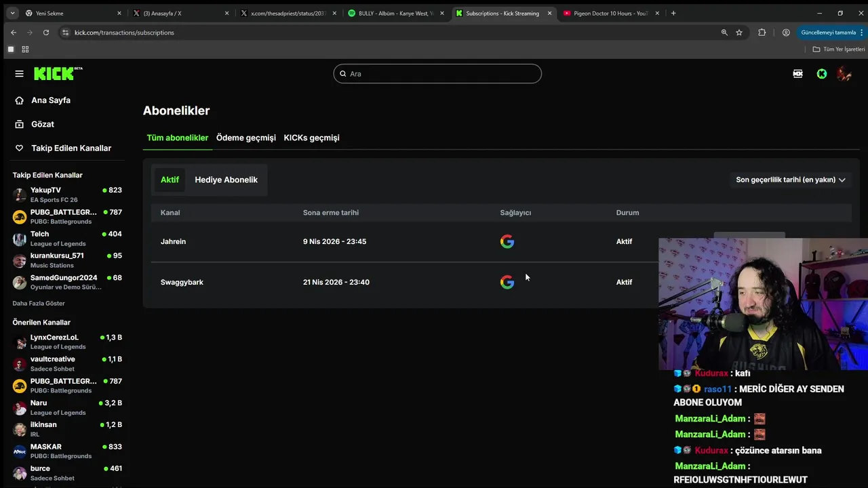Open the SamedGungor2024 channel
This screenshot has width=868, height=488.
[67, 282]
